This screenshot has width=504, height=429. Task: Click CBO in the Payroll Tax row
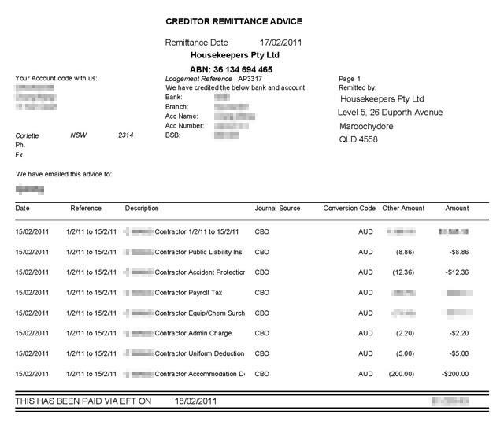[262, 293]
